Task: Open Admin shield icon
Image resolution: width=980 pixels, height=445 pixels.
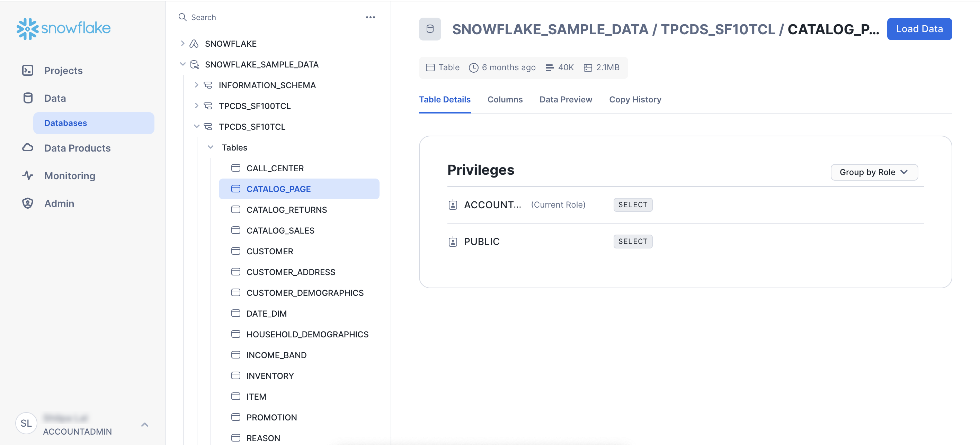Action: click(28, 203)
